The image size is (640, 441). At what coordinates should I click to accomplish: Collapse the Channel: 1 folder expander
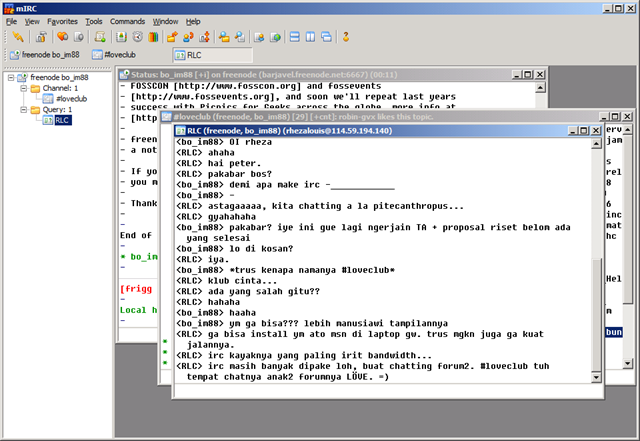[x=24, y=88]
